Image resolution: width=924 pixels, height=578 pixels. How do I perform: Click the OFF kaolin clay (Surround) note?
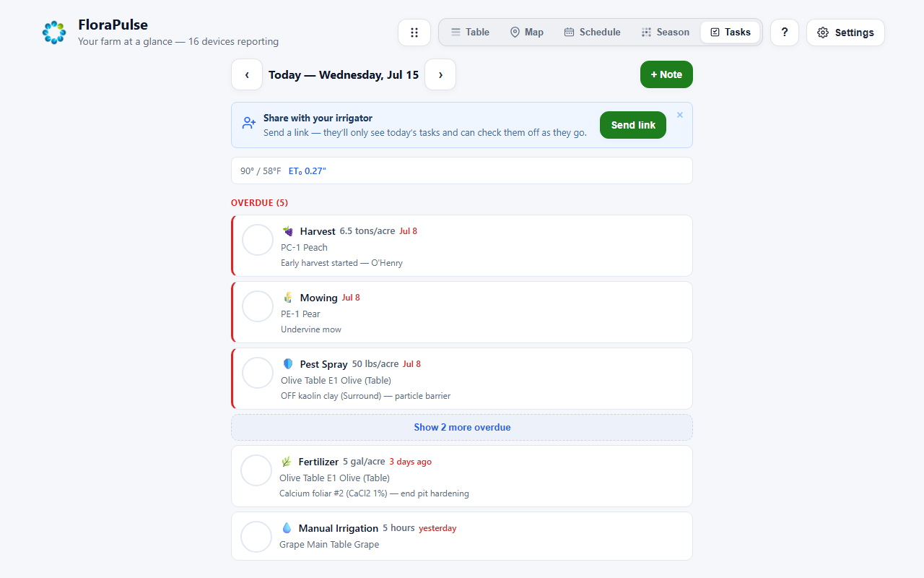[x=365, y=396]
